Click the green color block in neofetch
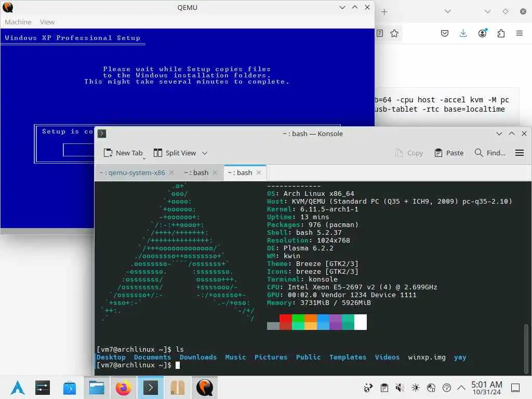532x399 pixels. (x=298, y=322)
